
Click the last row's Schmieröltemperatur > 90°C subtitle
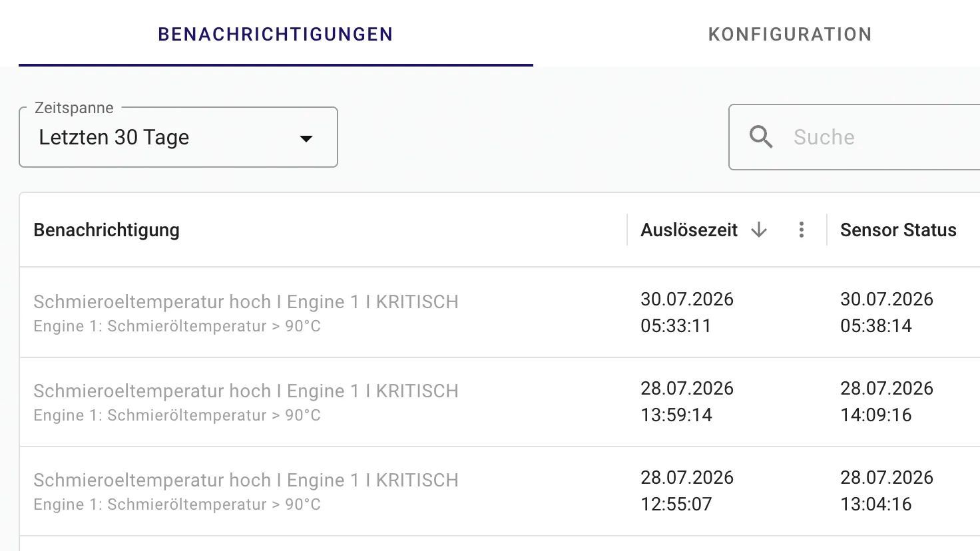(x=177, y=504)
